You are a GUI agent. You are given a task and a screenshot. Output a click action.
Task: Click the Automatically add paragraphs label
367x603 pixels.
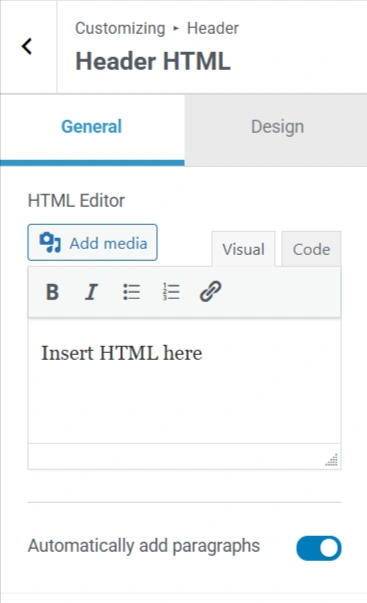144,546
